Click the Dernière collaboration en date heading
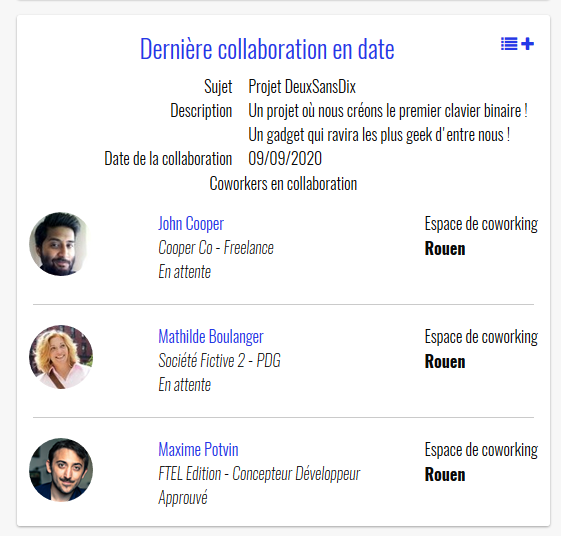This screenshot has height=536, width=561. (x=267, y=49)
